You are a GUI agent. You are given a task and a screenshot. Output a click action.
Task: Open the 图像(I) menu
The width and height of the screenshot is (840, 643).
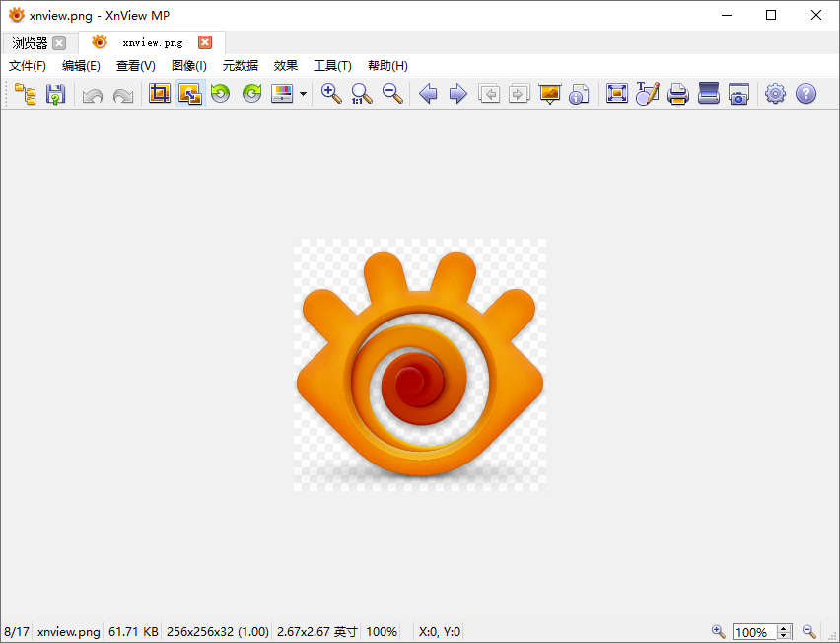(188, 66)
